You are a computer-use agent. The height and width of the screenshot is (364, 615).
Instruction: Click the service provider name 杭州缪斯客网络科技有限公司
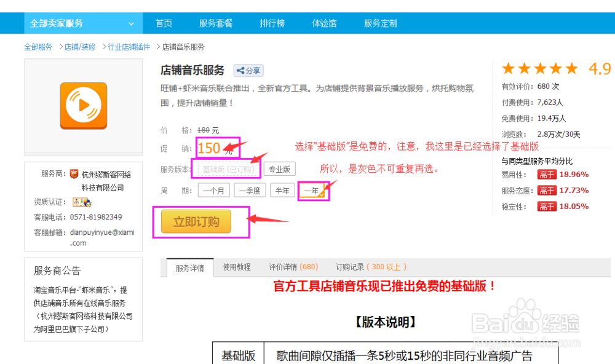[x=106, y=181]
